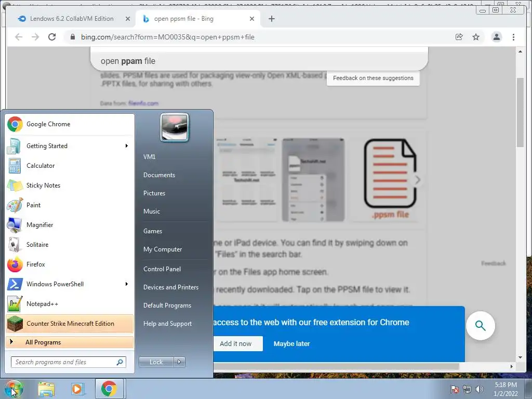Expand the Getting Started submenu arrow
The image size is (532, 399).
[127, 146]
